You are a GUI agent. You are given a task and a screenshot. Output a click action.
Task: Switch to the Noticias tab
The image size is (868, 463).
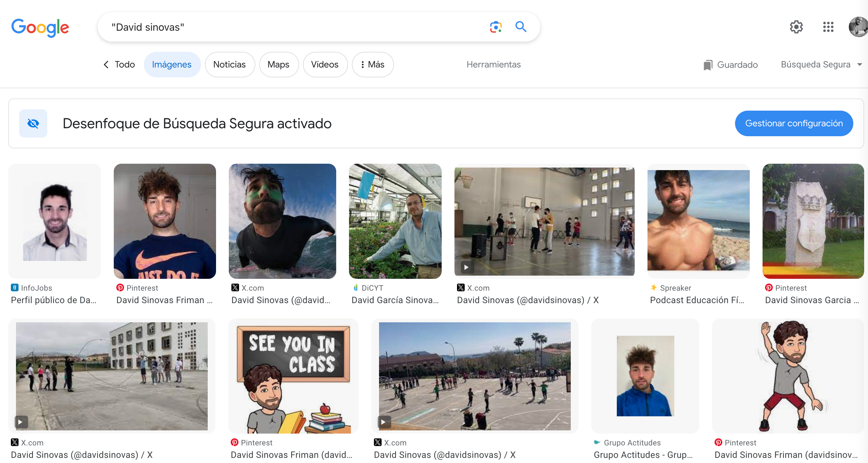coord(230,64)
